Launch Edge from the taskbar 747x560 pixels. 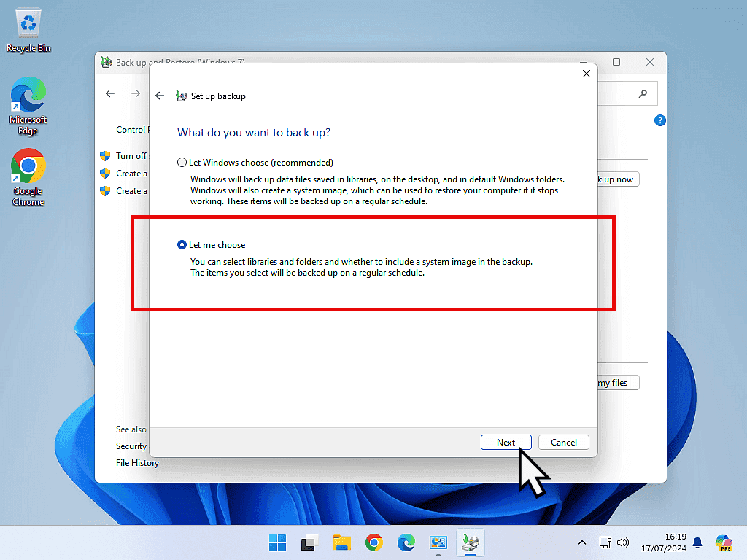pos(406,542)
